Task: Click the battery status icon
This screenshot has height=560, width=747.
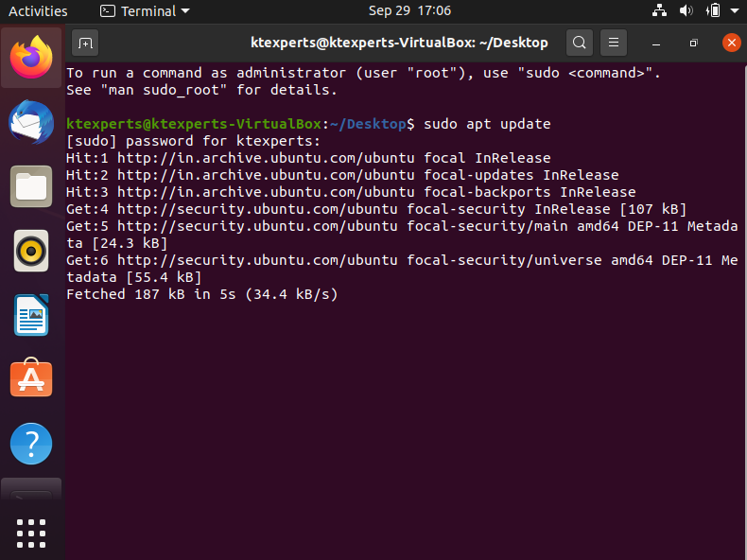Action: coord(713,10)
